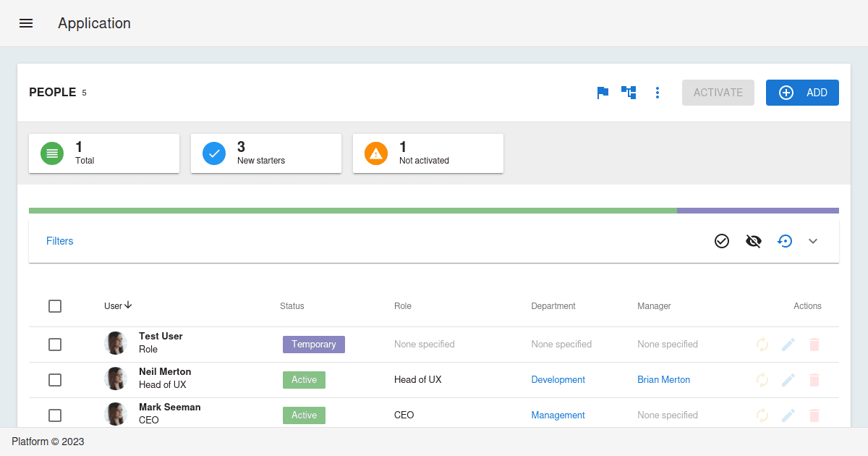Click the flag icon in the People toolbar
The height and width of the screenshot is (456, 868).
tap(602, 93)
